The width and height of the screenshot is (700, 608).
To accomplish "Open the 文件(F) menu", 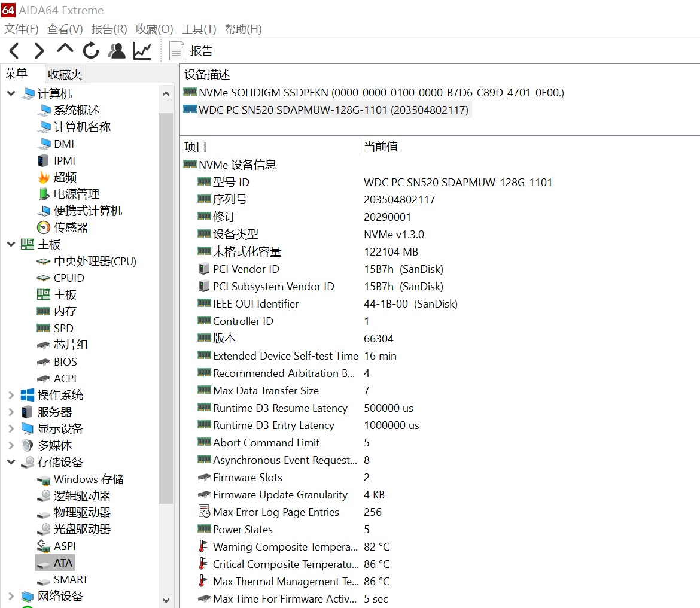I will pyautogui.click(x=22, y=29).
